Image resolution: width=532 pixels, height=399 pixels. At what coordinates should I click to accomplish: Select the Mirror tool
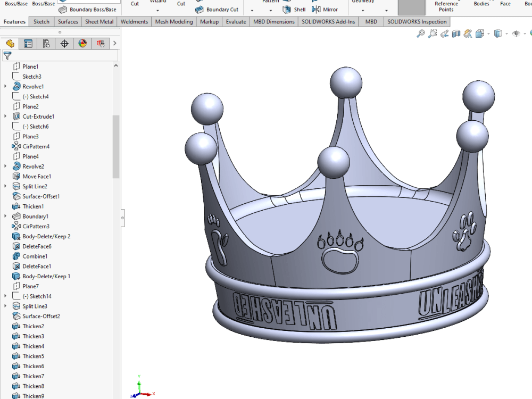pos(325,10)
